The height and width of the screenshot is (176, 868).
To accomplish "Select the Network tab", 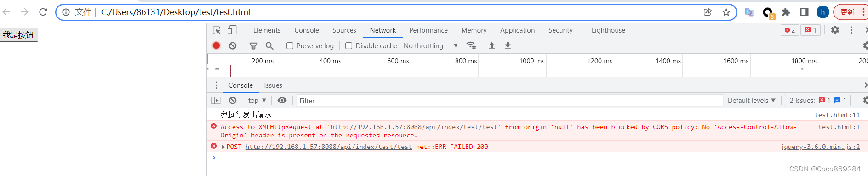I will coord(383,30).
